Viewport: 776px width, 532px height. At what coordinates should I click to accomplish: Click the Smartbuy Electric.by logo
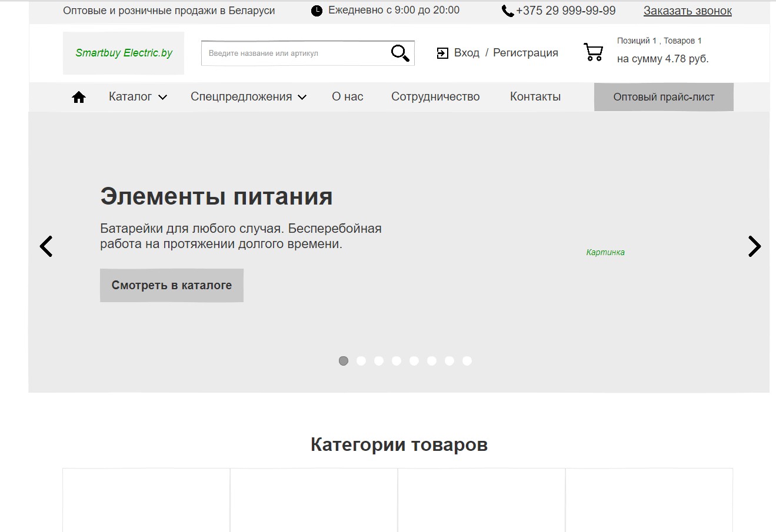coord(124,53)
